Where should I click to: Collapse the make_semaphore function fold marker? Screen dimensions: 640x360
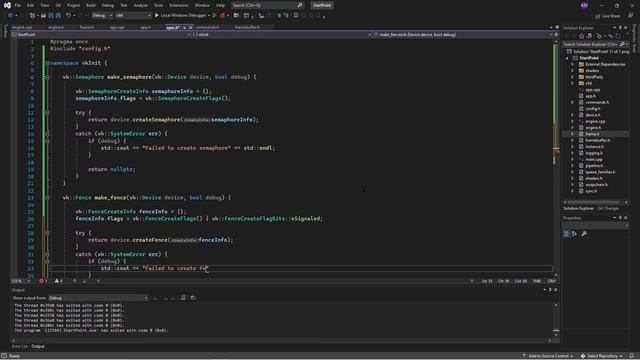click(47, 77)
